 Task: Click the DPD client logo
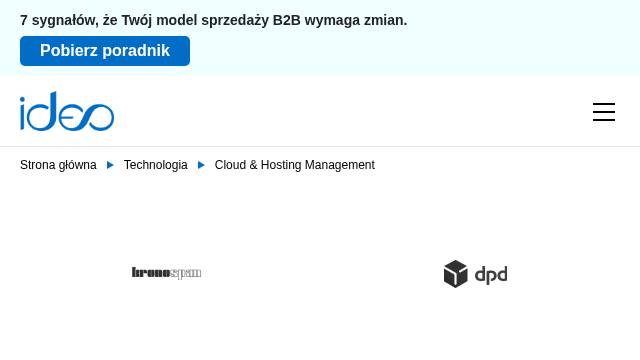[476, 274]
